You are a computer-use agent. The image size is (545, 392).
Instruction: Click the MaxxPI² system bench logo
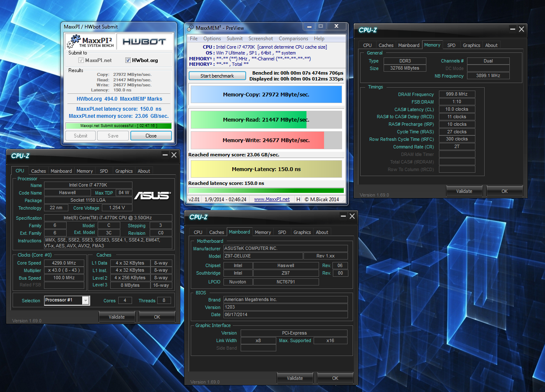click(91, 42)
